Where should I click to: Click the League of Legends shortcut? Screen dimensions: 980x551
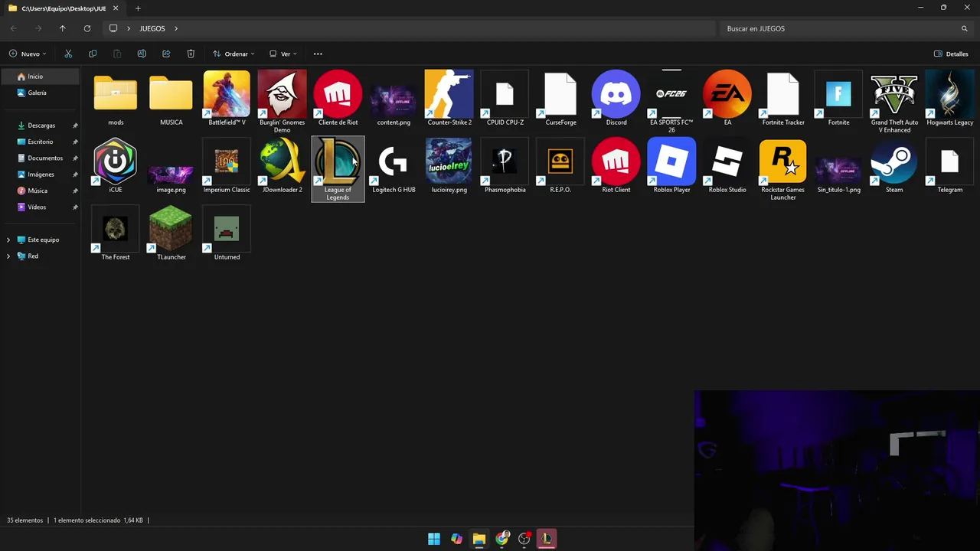pos(338,169)
